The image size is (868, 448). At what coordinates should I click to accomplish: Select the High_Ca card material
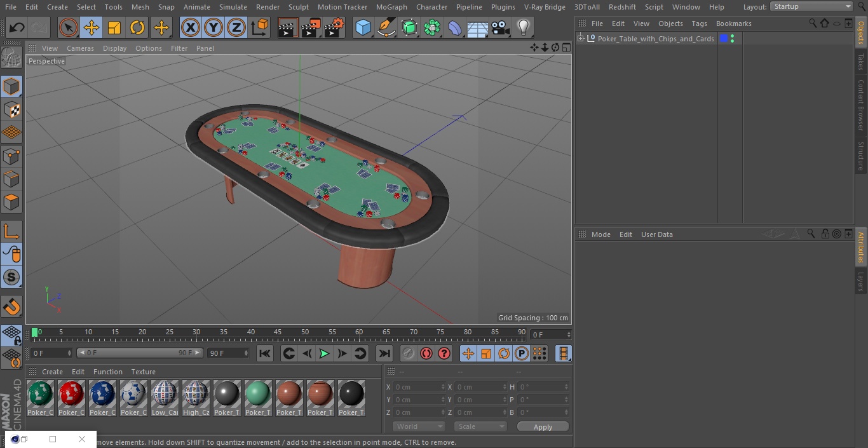tap(196, 398)
